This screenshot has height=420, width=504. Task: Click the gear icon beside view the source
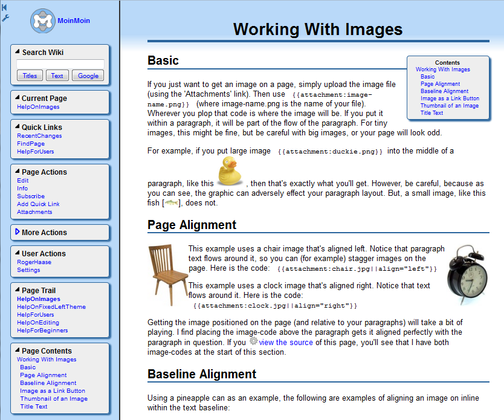(253, 341)
